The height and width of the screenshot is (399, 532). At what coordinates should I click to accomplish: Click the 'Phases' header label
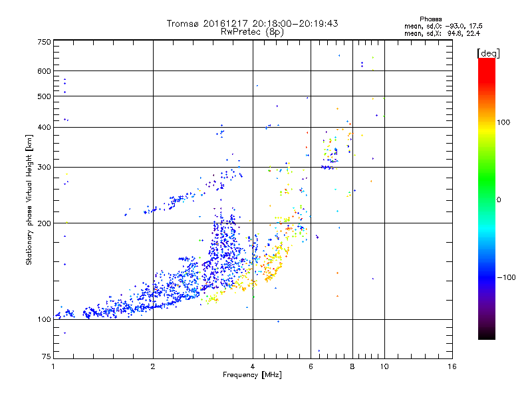(x=430, y=19)
